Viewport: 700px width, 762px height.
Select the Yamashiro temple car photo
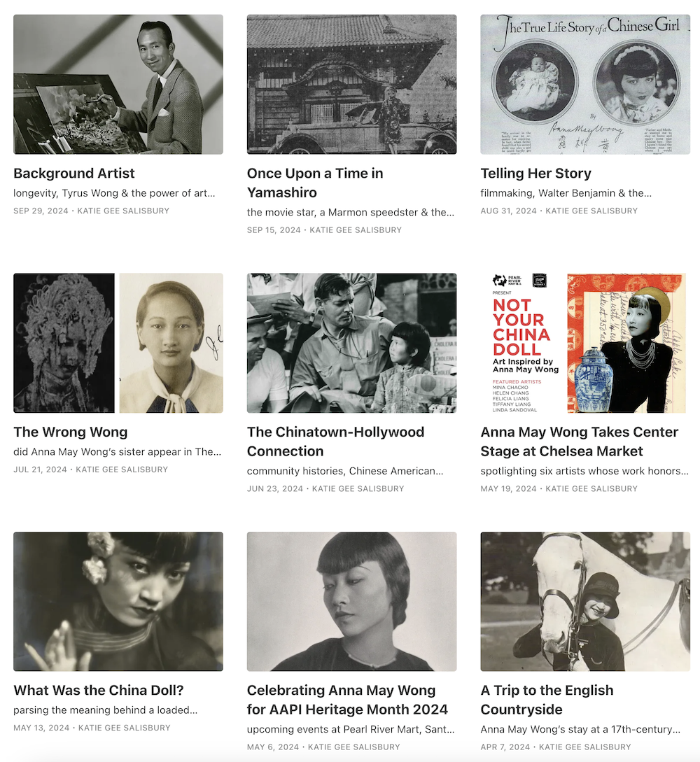351,84
